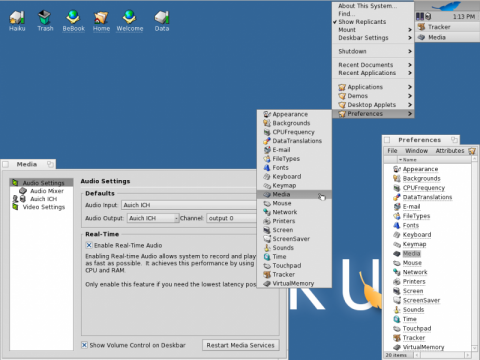Click the Tracker icon in Preferences window

397,338
